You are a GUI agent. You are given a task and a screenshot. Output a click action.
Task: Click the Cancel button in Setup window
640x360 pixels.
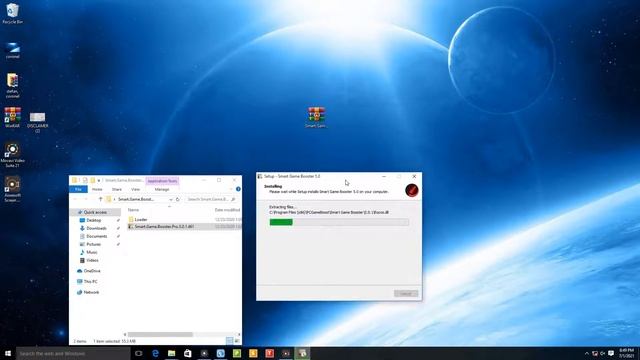406,293
